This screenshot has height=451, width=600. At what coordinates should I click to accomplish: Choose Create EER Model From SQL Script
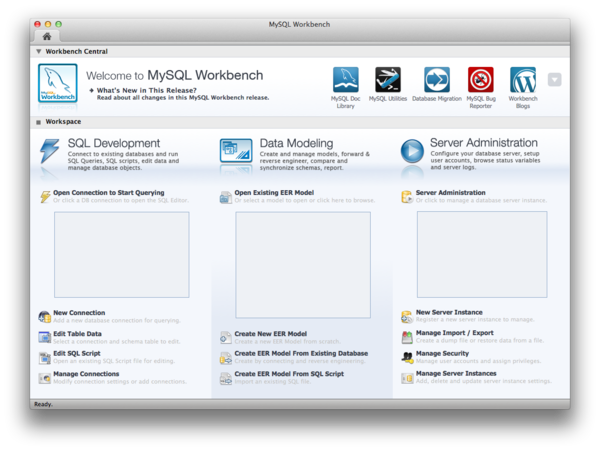point(289,374)
